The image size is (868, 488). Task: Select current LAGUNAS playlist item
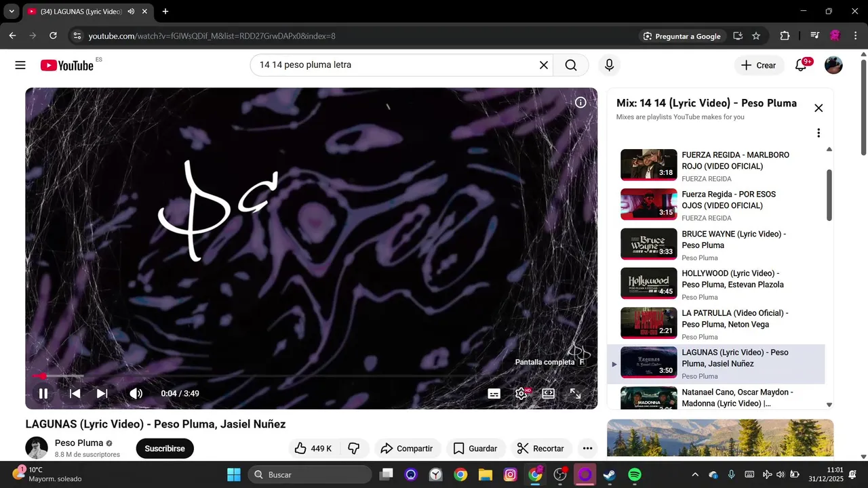pyautogui.click(x=715, y=364)
